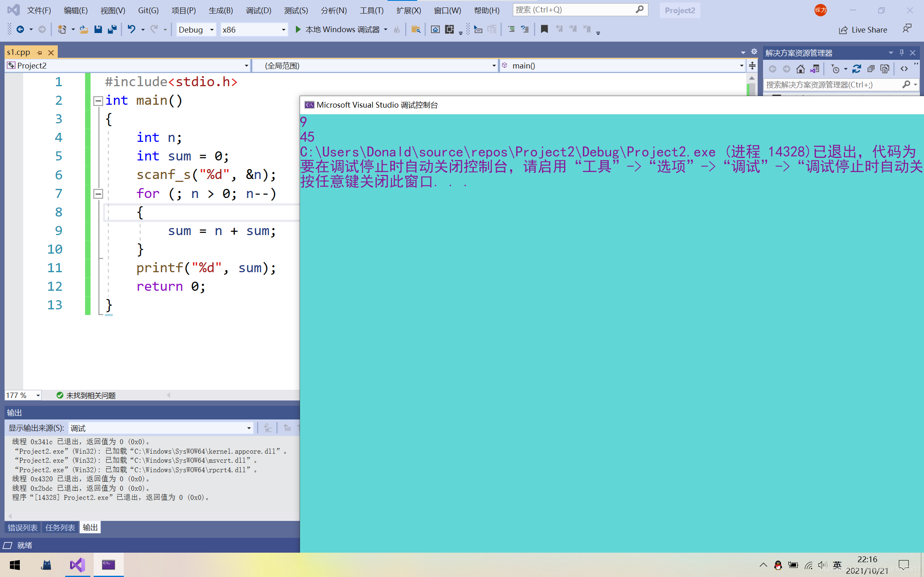Screen dimensions: 924x577
Task: Click the 搜索 (Ctrl+Q) search box
Action: (x=580, y=9)
